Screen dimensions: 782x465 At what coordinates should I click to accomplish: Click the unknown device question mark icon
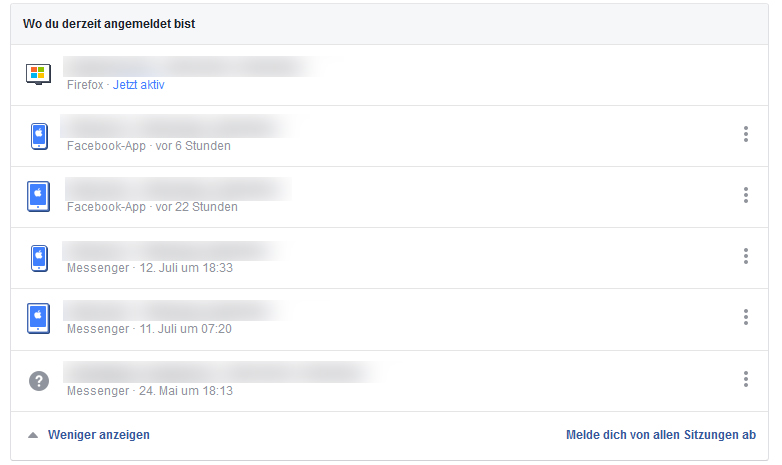pyautogui.click(x=38, y=380)
